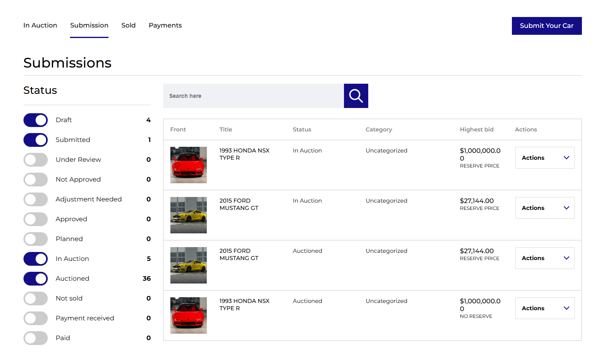Image resolution: width=607 pixels, height=364 pixels.
Task: Enable the Planned status toggle
Action: pos(36,239)
